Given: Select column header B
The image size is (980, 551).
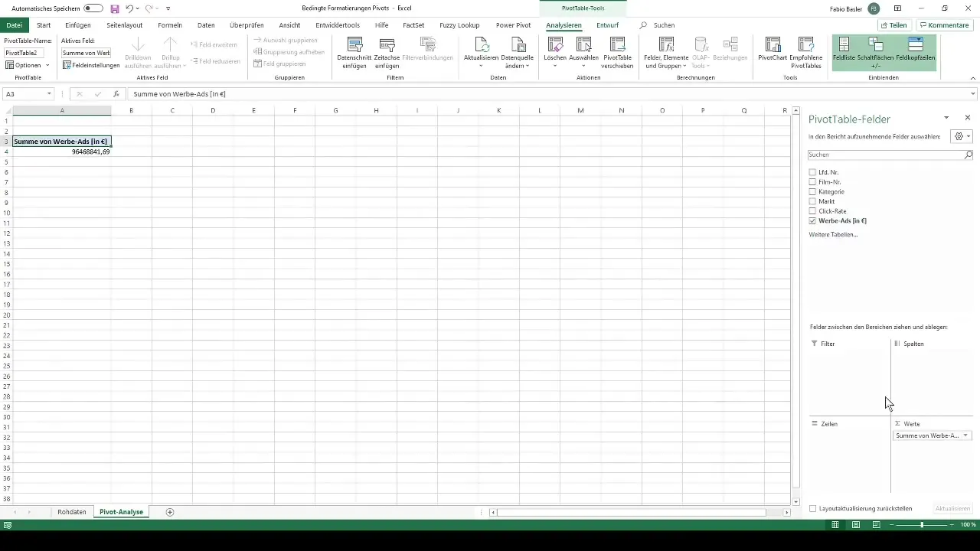Looking at the screenshot, I should (x=131, y=111).
